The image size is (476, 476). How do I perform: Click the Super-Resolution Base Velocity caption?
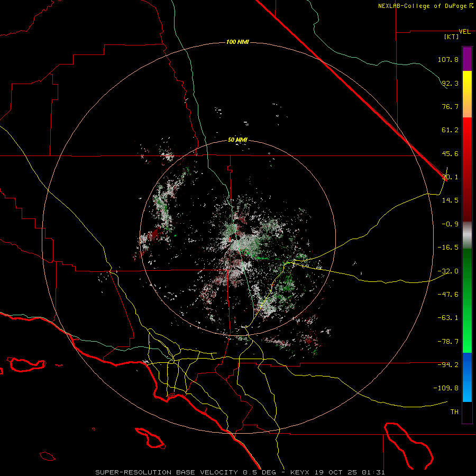(240, 472)
